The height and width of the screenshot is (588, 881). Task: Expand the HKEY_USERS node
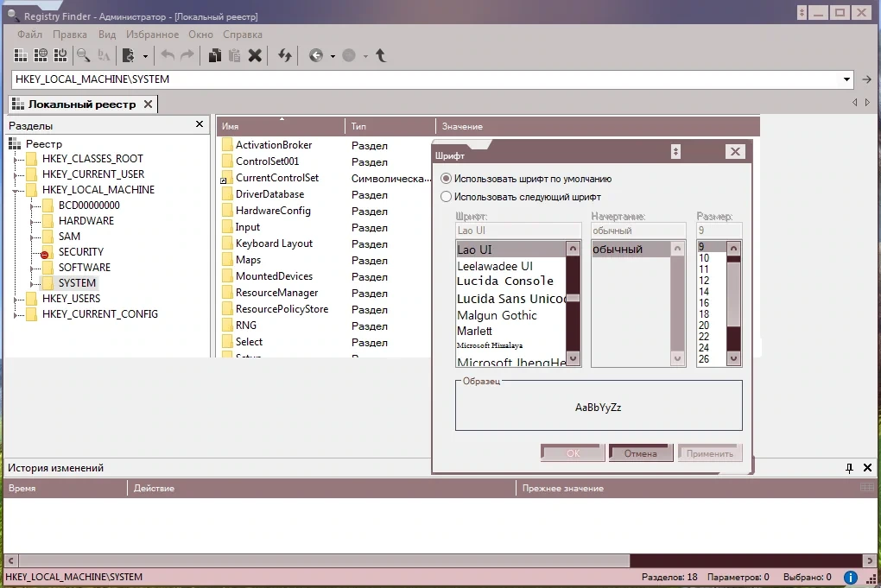coord(16,300)
